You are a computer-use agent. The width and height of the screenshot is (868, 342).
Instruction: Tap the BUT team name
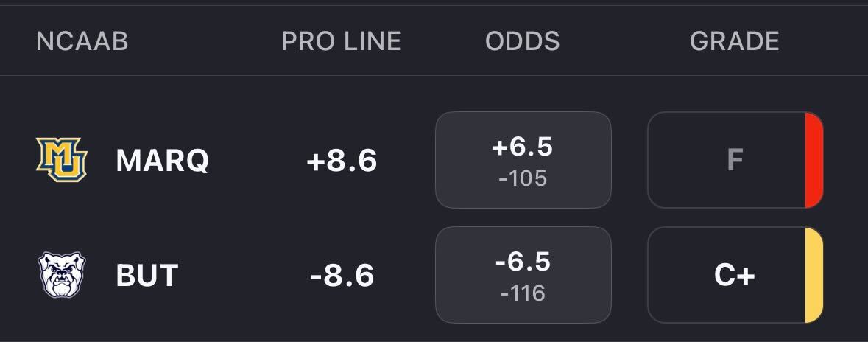click(147, 276)
